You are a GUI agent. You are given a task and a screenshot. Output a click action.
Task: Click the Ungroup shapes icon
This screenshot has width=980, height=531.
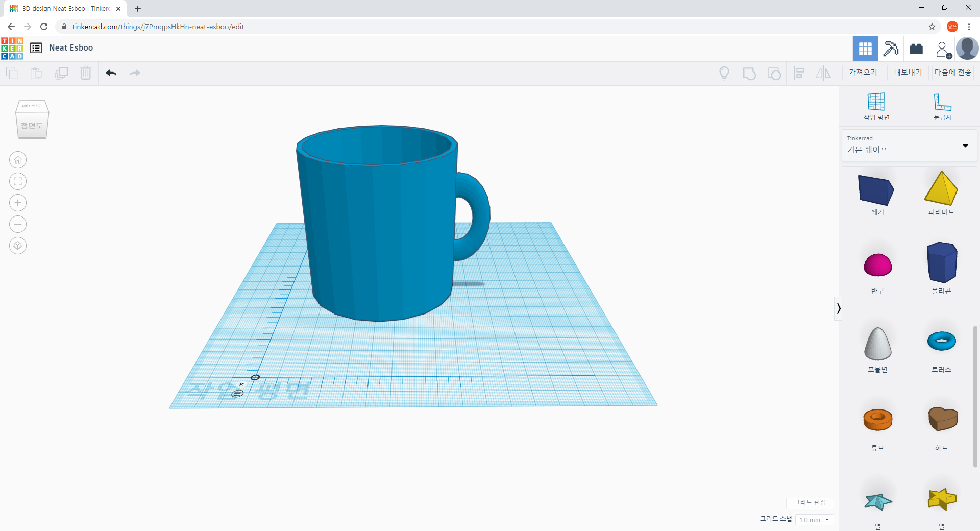(x=774, y=74)
